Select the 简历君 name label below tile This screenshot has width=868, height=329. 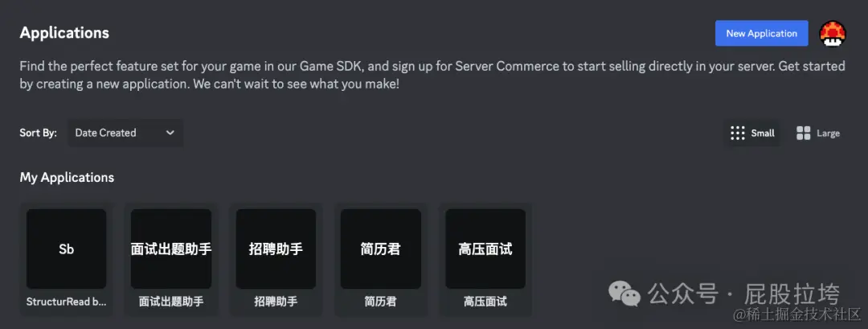(x=381, y=302)
